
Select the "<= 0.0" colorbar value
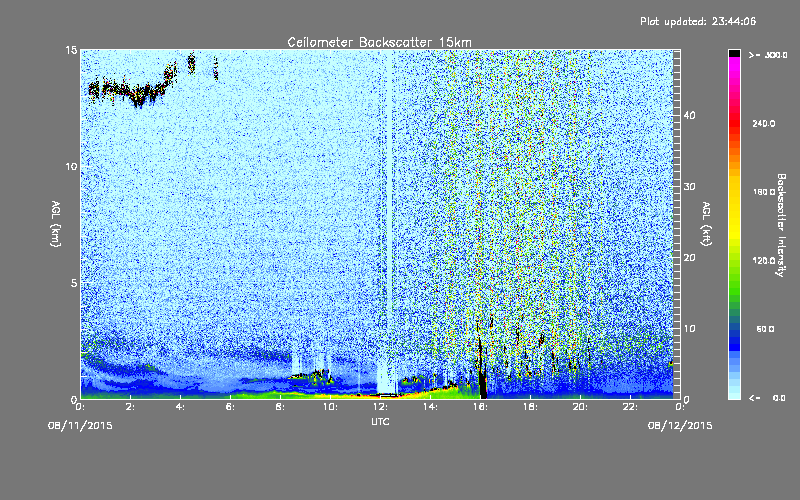click(x=767, y=398)
